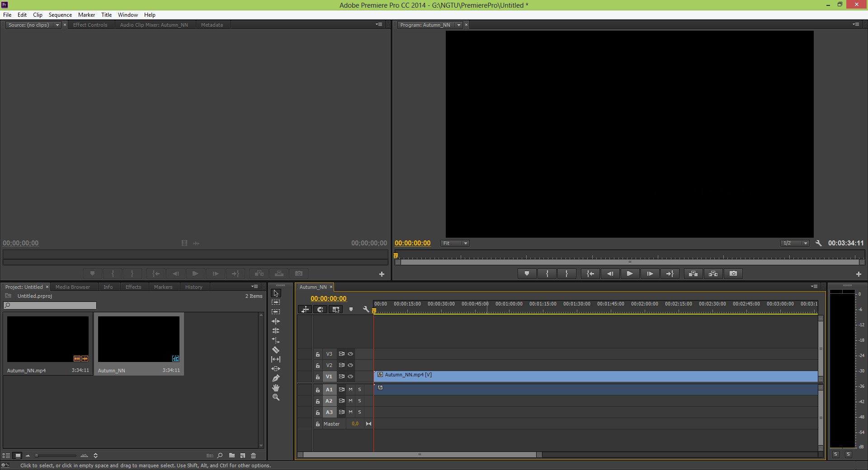Select the Track Select tool

(276, 302)
